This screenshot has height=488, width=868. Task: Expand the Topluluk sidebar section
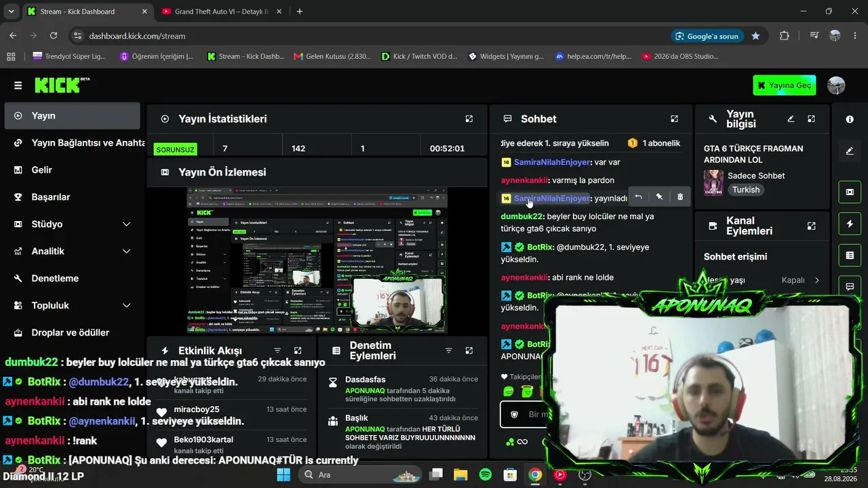(x=126, y=306)
